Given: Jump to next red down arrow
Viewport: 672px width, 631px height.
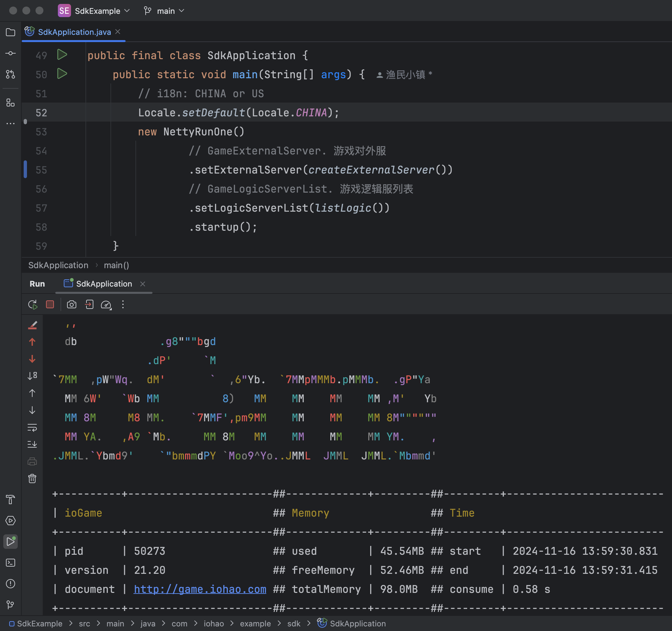Looking at the screenshot, I should (33, 359).
